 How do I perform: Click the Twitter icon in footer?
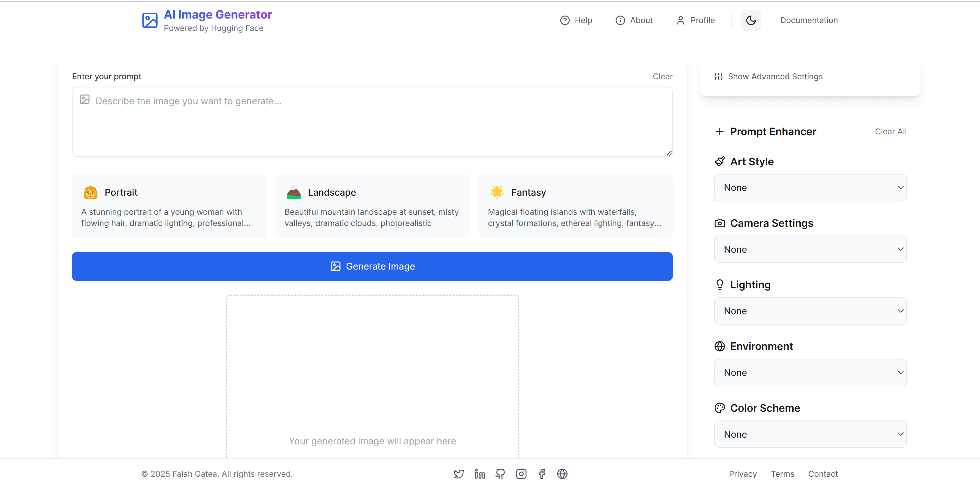tap(459, 474)
